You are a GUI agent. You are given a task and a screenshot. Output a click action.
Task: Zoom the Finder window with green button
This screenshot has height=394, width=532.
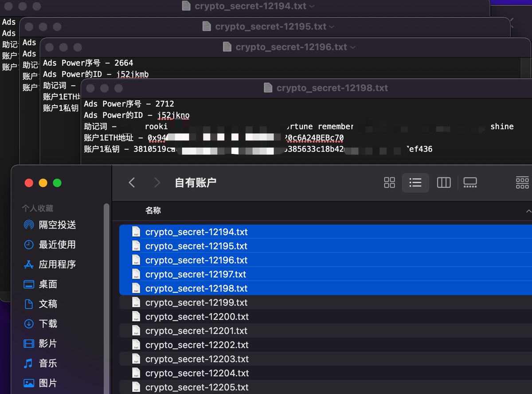pyautogui.click(x=57, y=183)
